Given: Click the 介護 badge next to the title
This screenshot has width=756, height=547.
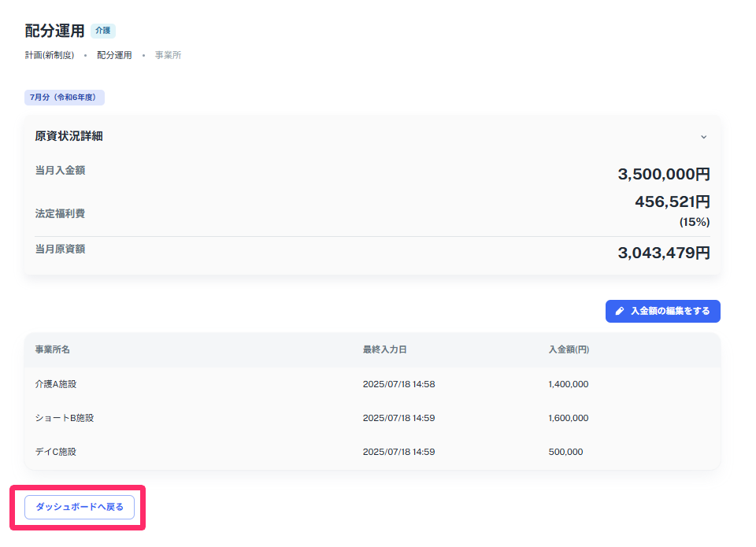Looking at the screenshot, I should click(x=103, y=31).
